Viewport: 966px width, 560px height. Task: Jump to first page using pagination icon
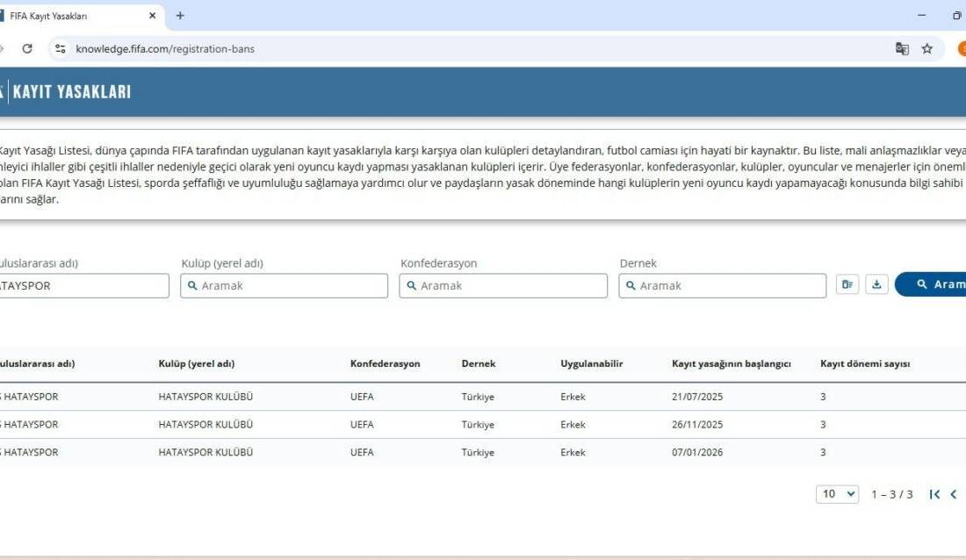click(934, 494)
